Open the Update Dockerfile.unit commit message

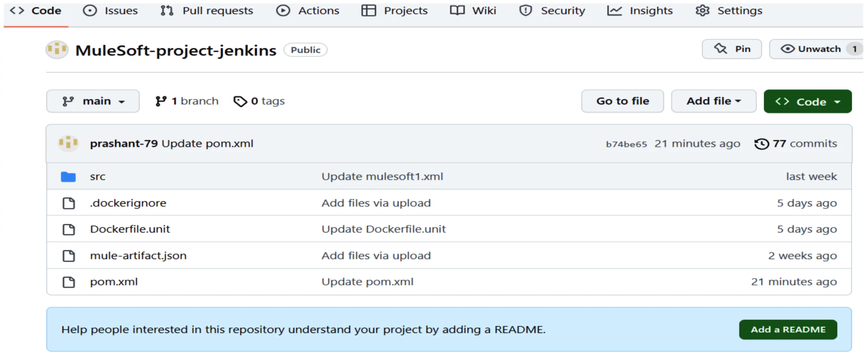pos(383,229)
